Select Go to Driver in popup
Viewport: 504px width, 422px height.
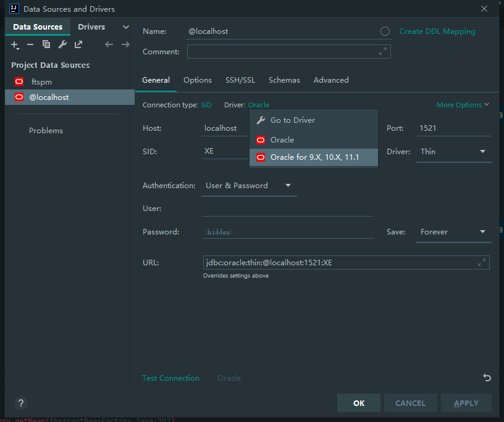click(x=314, y=120)
